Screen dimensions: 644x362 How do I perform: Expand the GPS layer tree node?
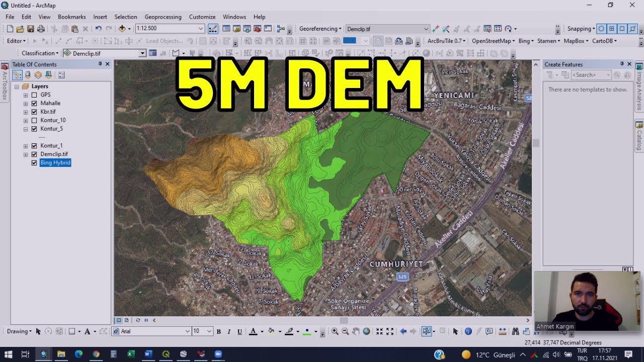tap(26, 95)
